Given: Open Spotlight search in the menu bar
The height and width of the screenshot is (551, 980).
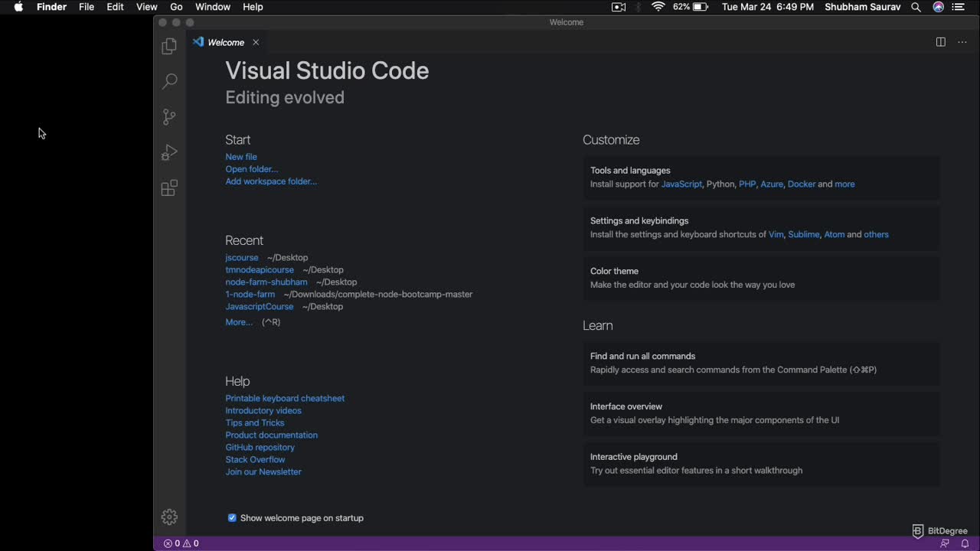Looking at the screenshot, I should pos(916,7).
